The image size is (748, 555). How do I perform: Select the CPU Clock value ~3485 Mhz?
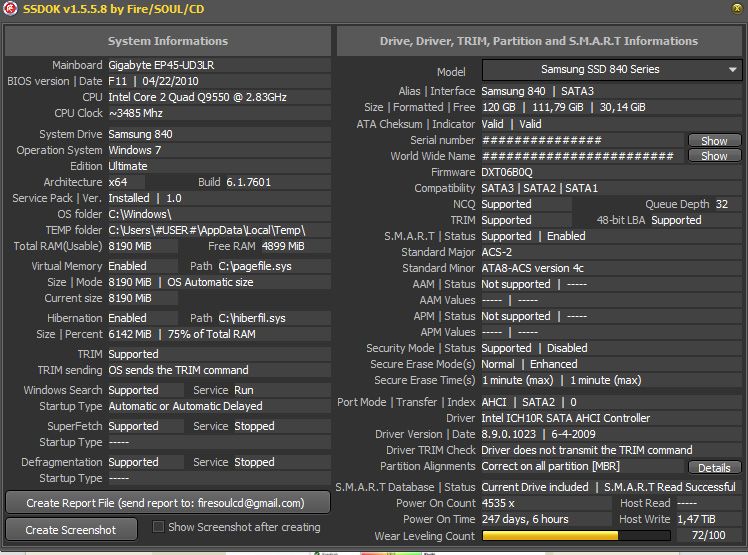(135, 113)
